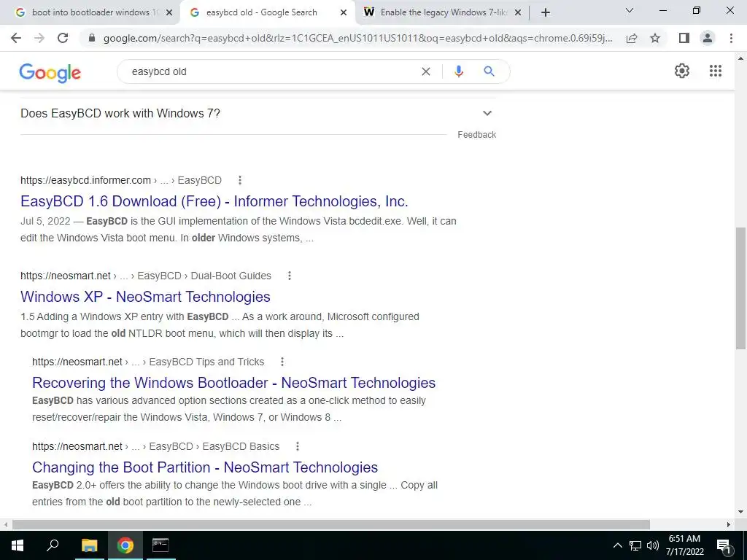
Task: Open 'Changing the Boot Partition' result
Action: pos(205,467)
